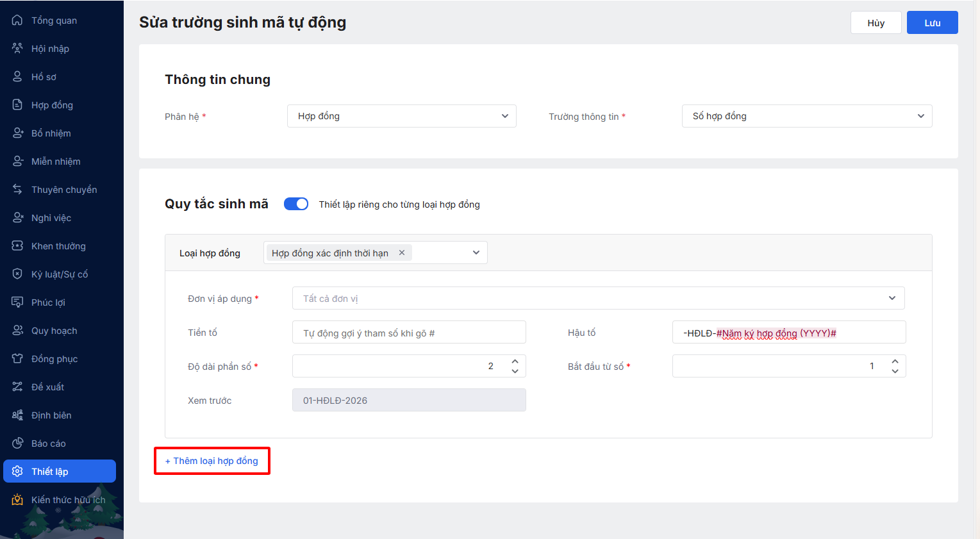Screen dimensions: 980x539
Task: Click the Thêm loại hợp đồng link
Action: tap(212, 461)
